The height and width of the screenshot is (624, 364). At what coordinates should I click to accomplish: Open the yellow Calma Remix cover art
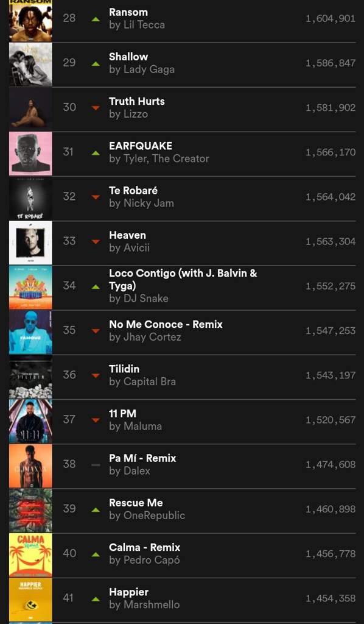[x=30, y=555]
